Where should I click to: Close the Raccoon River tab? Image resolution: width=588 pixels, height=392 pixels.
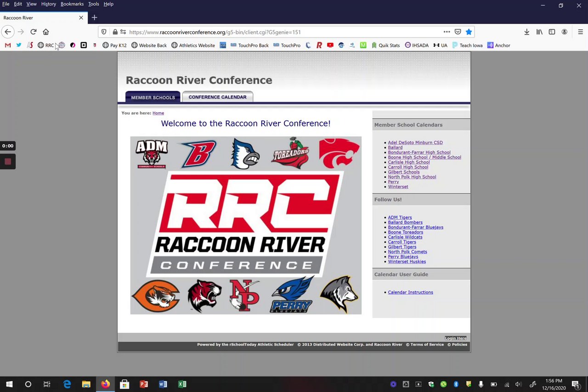81,17
